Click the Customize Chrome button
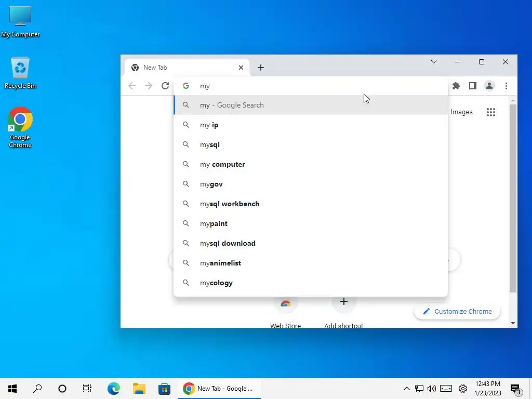 [457, 312]
